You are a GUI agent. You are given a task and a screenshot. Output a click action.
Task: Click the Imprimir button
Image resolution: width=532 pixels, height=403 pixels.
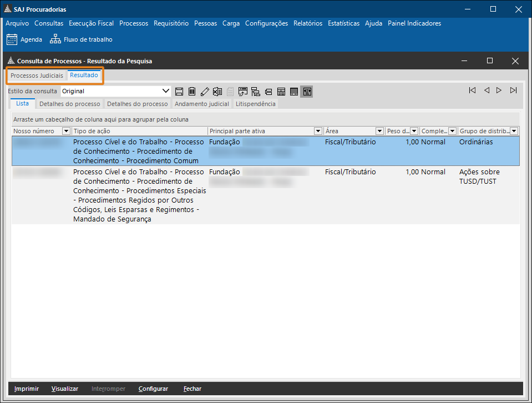(27, 389)
